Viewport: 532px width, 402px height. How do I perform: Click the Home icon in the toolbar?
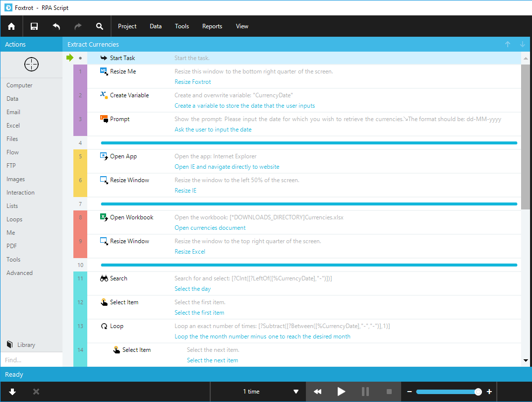[11, 26]
